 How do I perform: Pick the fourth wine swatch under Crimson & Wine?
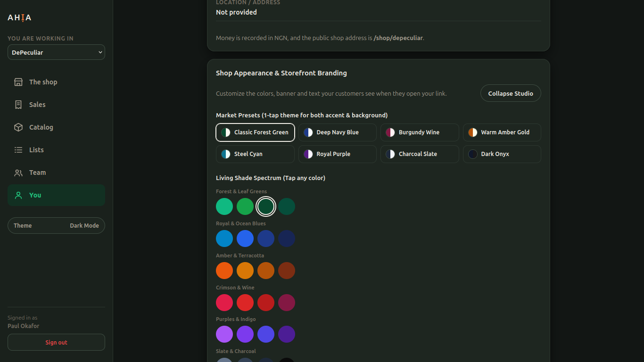[x=287, y=303]
